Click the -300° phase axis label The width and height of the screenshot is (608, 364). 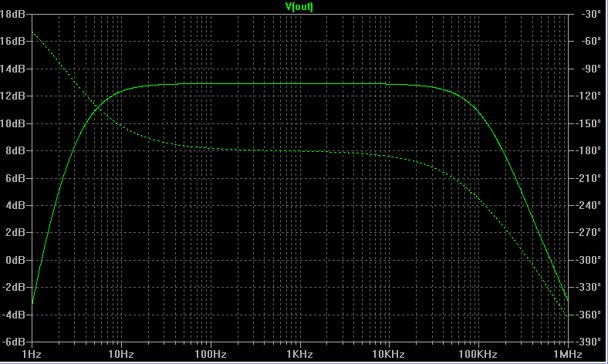(x=589, y=260)
